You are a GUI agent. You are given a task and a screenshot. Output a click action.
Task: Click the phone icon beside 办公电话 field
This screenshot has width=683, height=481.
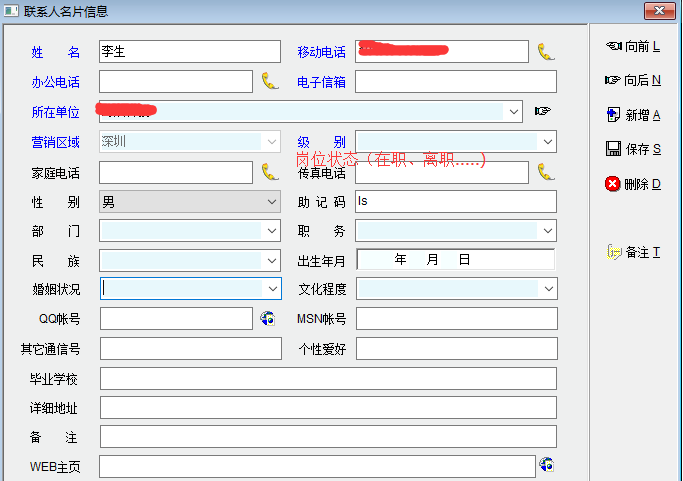270,82
